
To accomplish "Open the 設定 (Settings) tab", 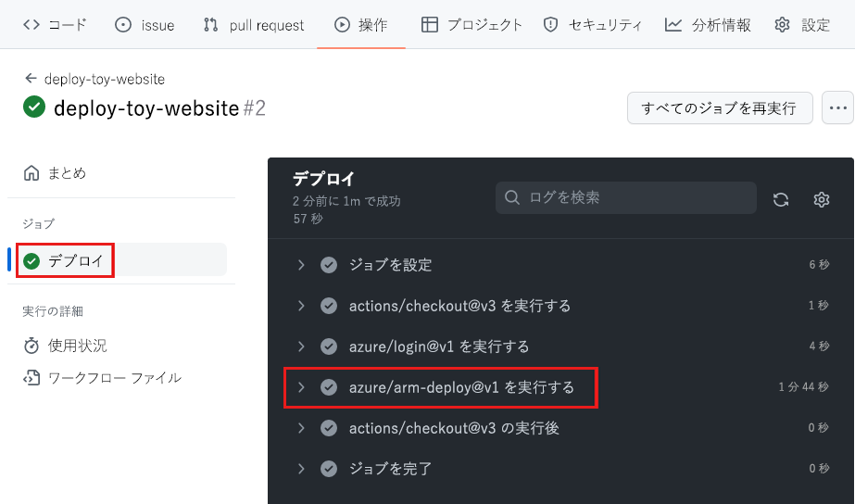I will point(802,24).
